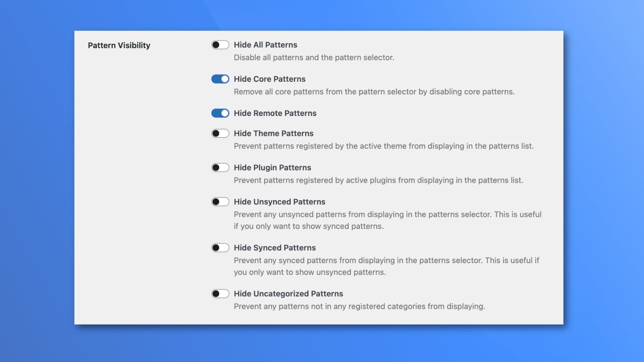
Task: Enable the Hide All Patterns toggle
Action: 220,45
